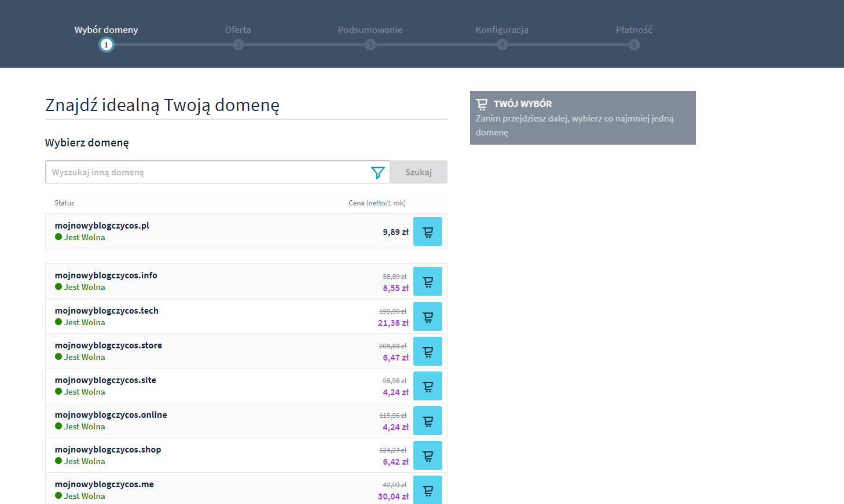Click the mojnowyblogczycos.pl domain name

point(102,226)
